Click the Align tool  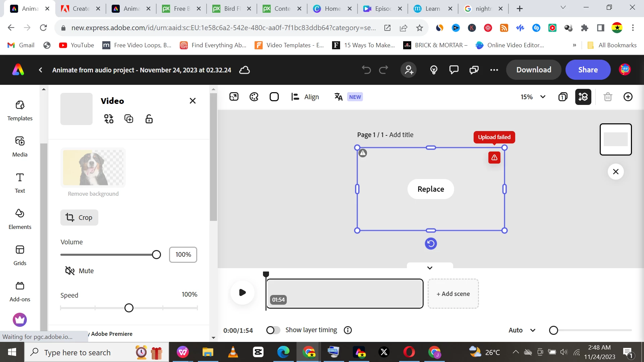[305, 97]
